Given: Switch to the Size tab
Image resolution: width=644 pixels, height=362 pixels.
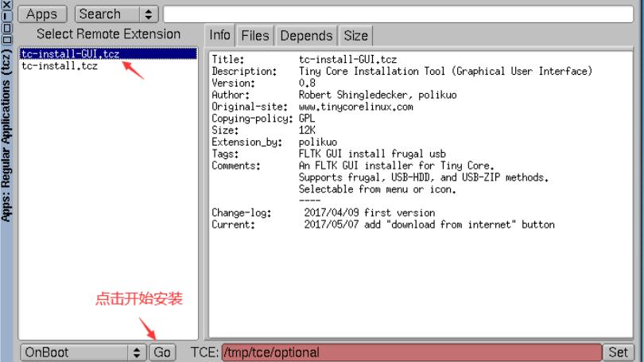Looking at the screenshot, I should click(355, 36).
